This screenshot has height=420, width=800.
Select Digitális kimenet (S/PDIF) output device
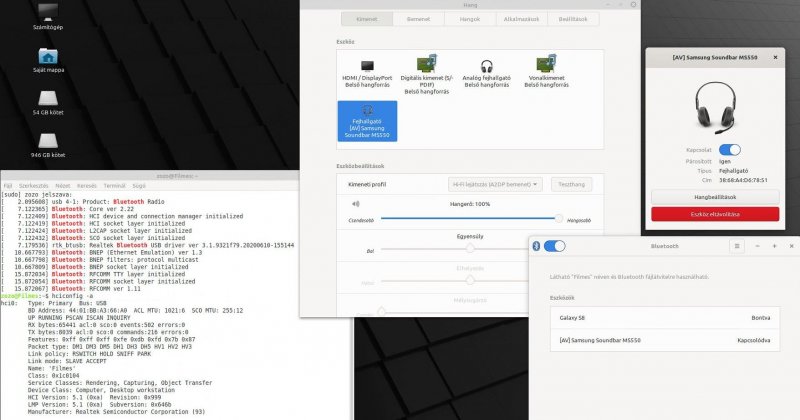point(427,75)
